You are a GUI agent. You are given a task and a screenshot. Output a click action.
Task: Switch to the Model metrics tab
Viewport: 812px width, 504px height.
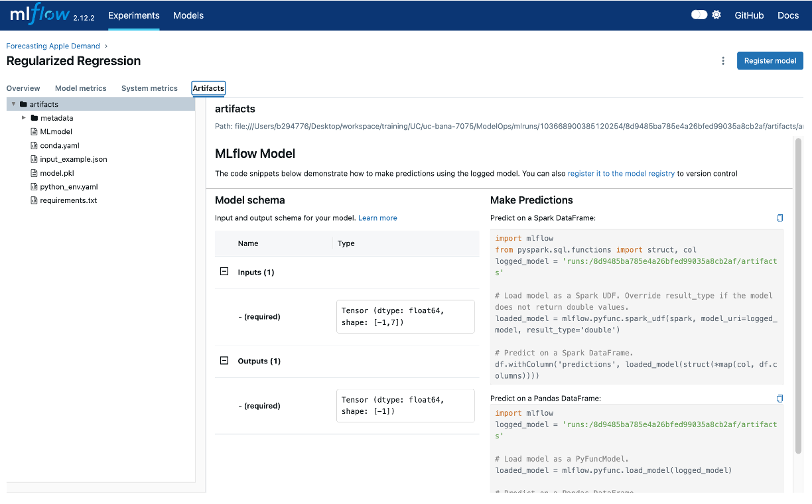click(x=81, y=88)
